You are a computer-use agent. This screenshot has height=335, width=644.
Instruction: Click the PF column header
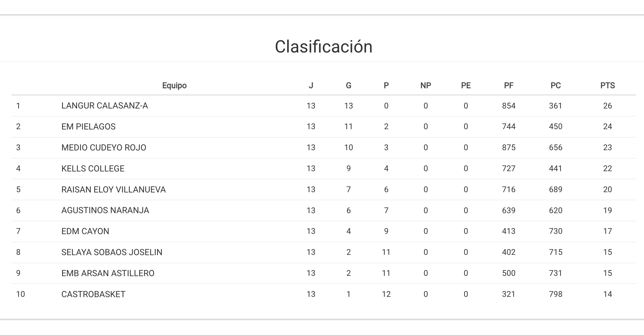[508, 86]
